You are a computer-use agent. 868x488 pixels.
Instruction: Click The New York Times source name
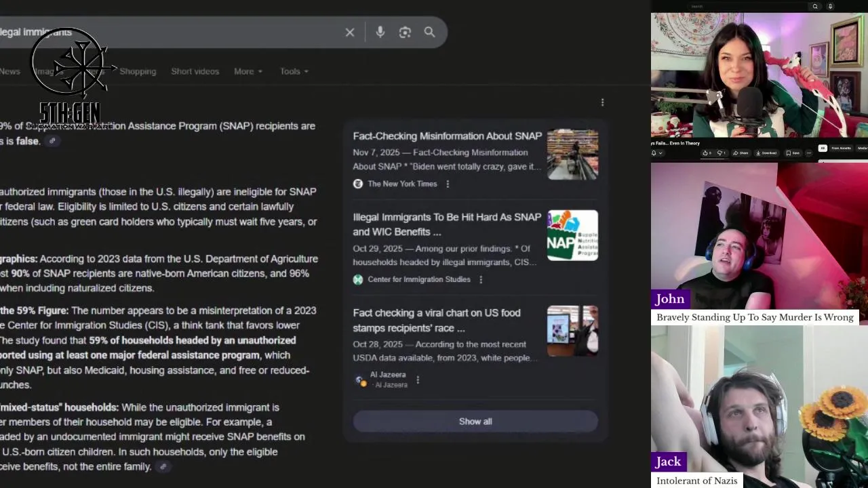pyautogui.click(x=402, y=184)
